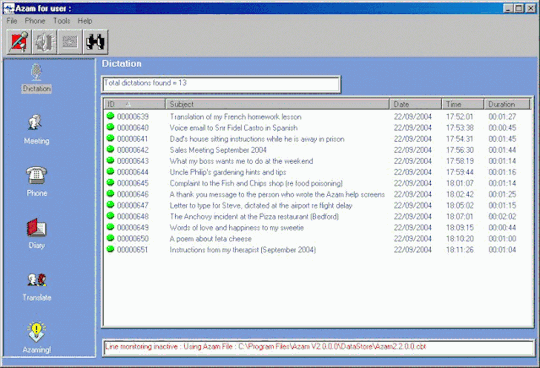Open the Diary section in the sidebar
540x368 pixels.
37,233
